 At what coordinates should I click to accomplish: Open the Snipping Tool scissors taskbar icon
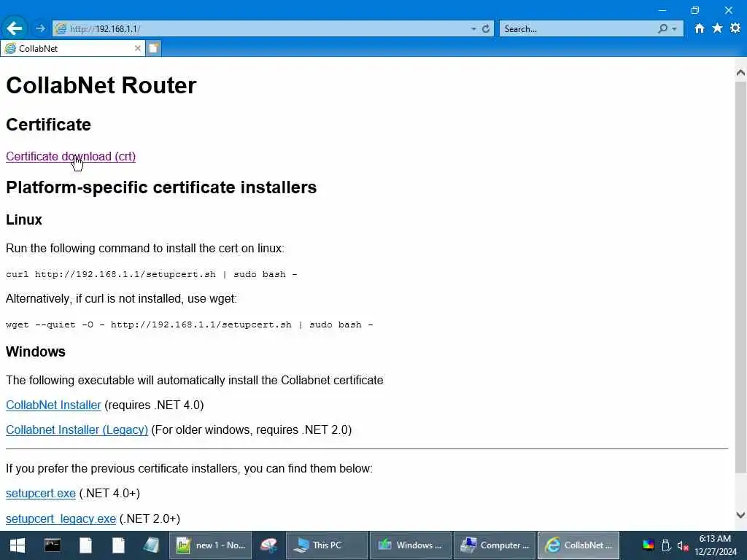[x=268, y=545]
